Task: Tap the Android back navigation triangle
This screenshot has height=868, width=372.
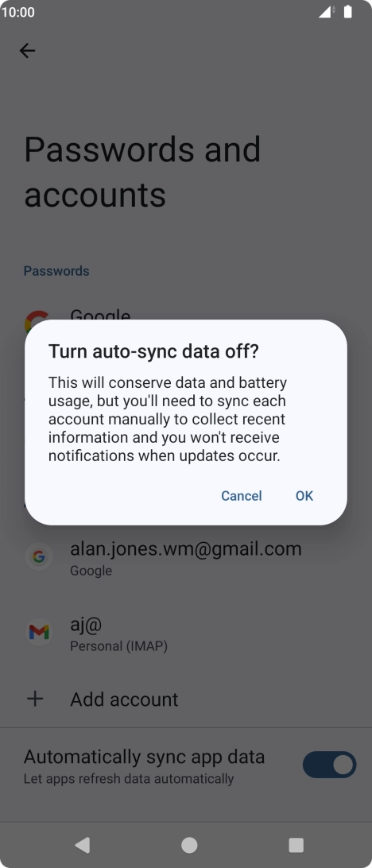Action: coord(83,844)
